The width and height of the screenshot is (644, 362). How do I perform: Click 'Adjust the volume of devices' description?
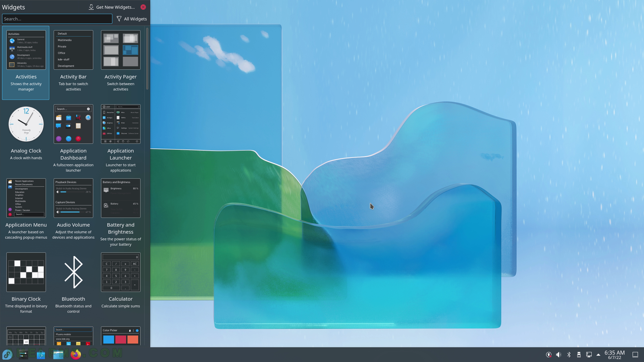click(73, 235)
